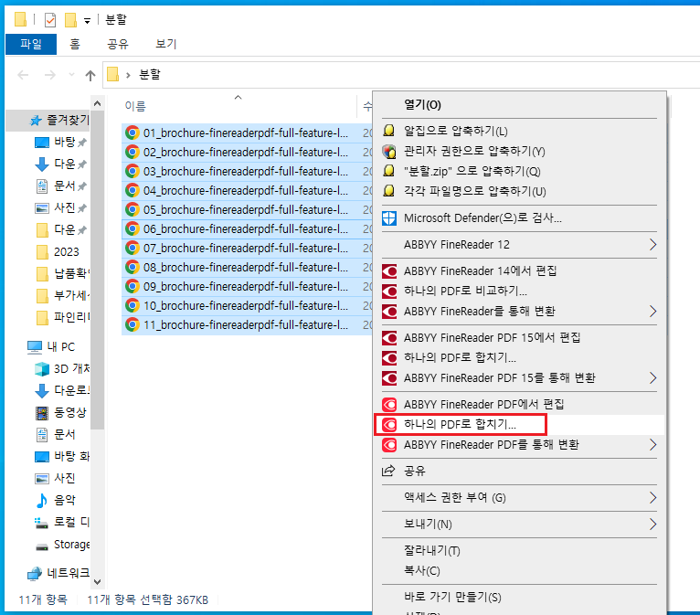Screen dimensions: 700x615
Task: Click the properties checkmark icon in title bar
Action: (x=50, y=19)
